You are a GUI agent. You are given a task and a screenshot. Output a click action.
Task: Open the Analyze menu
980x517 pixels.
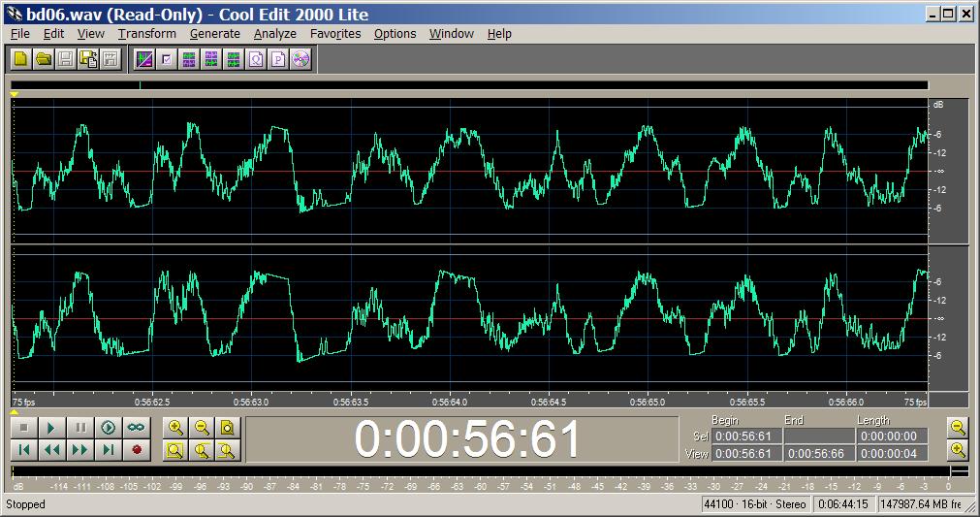275,34
